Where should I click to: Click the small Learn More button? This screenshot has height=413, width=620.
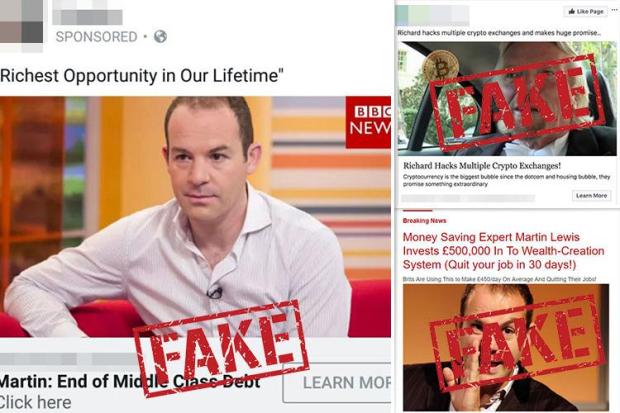(x=591, y=195)
